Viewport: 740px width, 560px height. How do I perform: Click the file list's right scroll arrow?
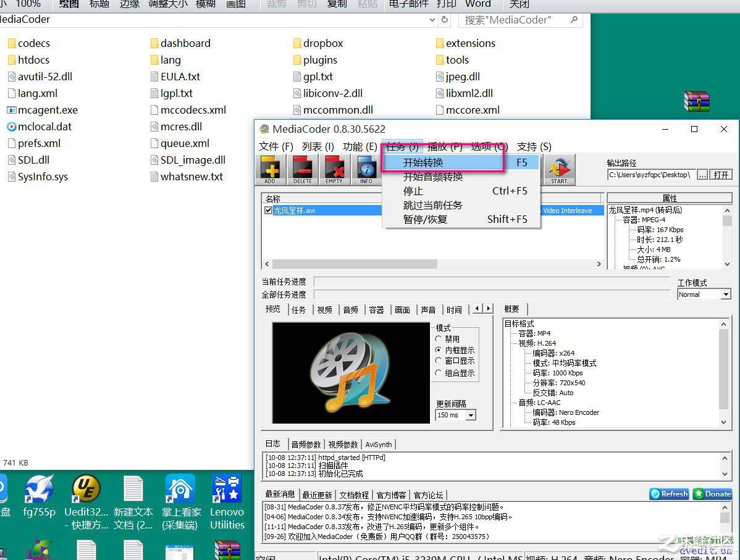tap(599, 264)
